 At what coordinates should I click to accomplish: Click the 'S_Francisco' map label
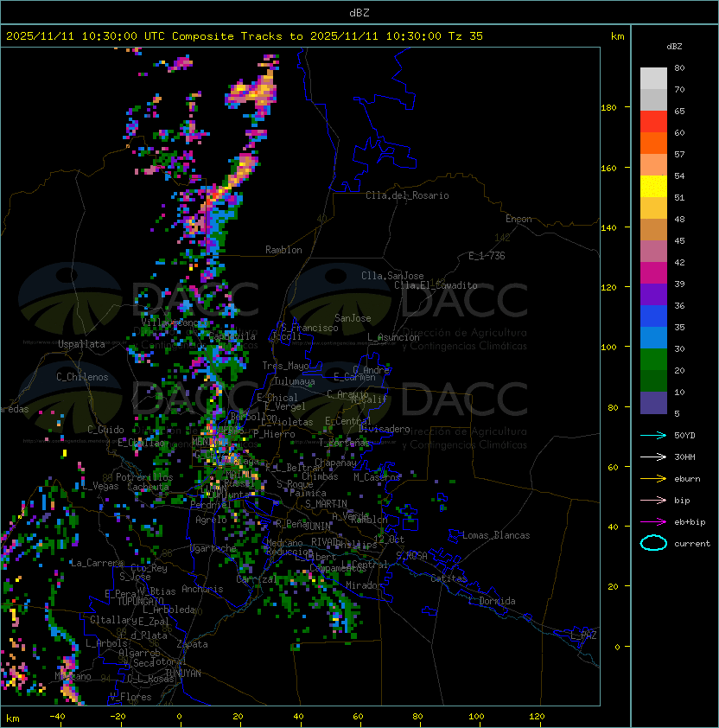(x=310, y=328)
